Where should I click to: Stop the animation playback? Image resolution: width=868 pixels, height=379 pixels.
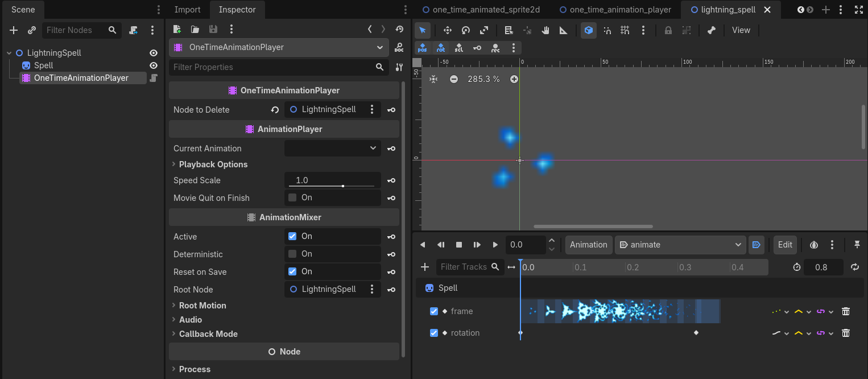(x=459, y=245)
